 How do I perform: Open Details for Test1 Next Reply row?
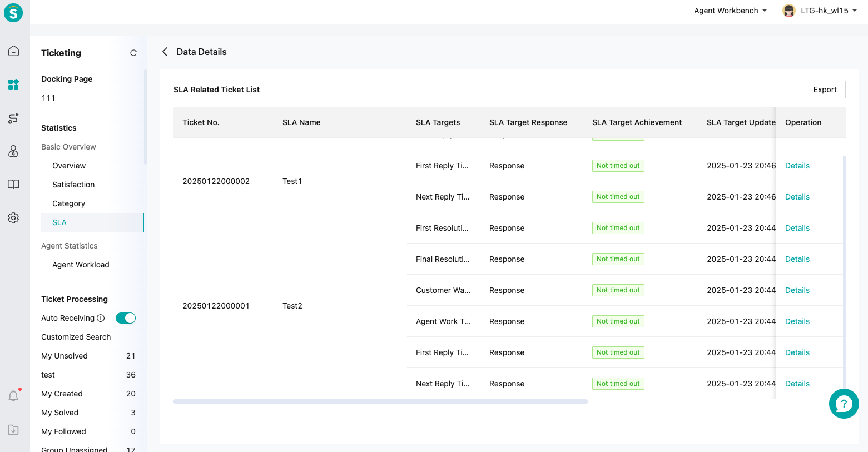pos(797,197)
